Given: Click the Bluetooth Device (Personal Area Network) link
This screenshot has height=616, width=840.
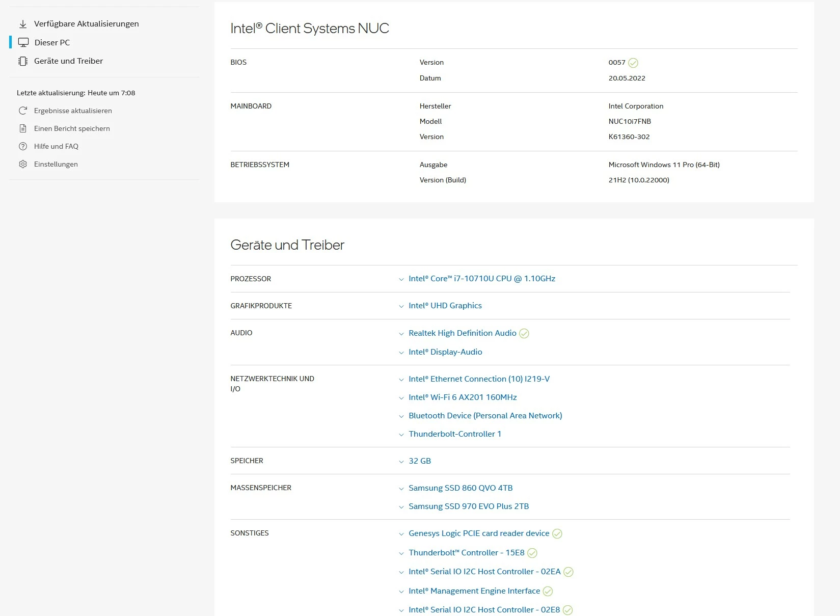Looking at the screenshot, I should [485, 416].
